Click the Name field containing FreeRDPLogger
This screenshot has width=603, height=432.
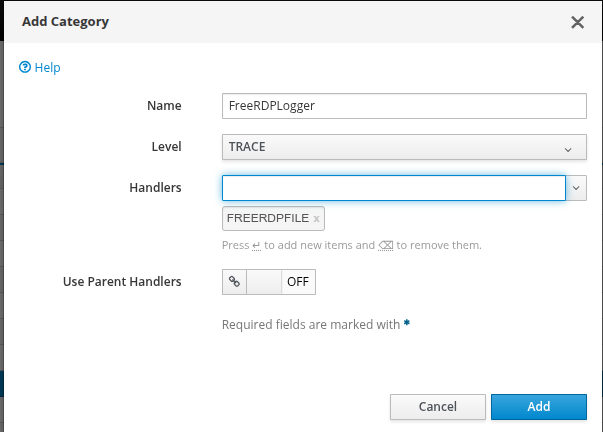403,106
